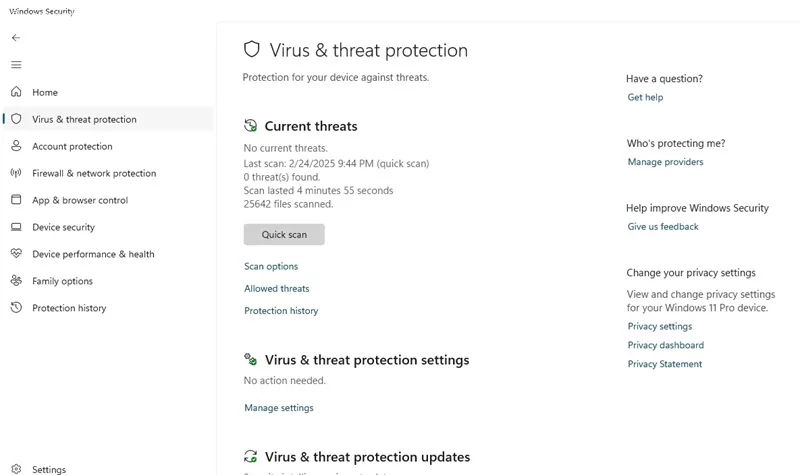
Task: Open App & browser control window icon
Action: coord(16,199)
